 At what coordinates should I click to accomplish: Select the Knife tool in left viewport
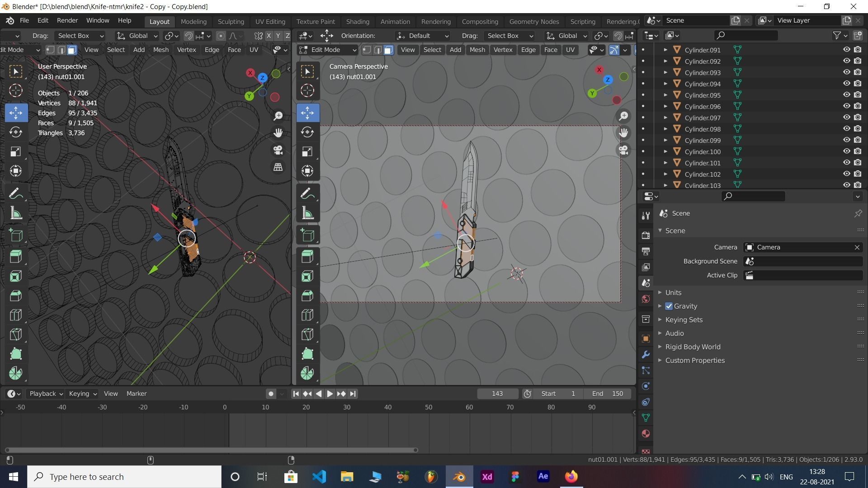pos(16,334)
